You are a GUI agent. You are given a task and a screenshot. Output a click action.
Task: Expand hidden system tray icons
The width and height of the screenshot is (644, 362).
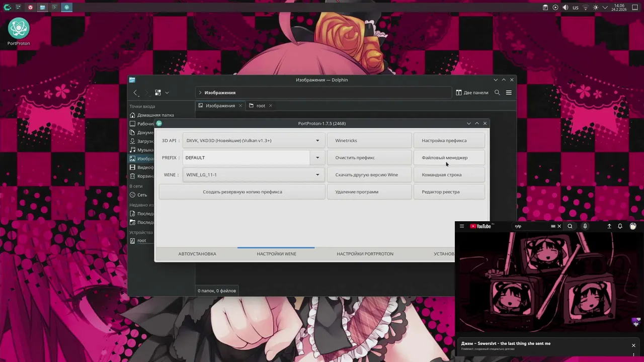(x=605, y=8)
